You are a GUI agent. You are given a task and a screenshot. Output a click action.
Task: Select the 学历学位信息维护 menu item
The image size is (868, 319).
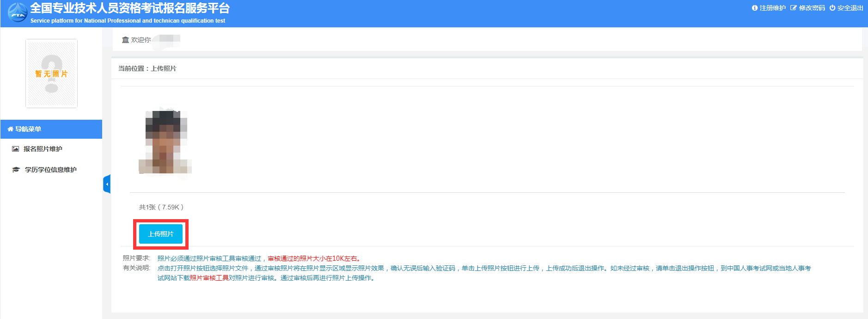(x=50, y=170)
